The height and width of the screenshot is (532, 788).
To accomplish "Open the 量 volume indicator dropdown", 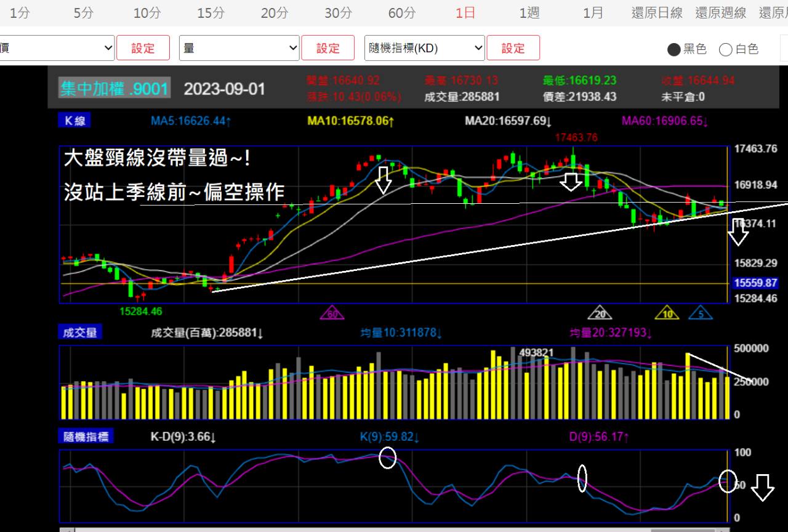I will (239, 47).
